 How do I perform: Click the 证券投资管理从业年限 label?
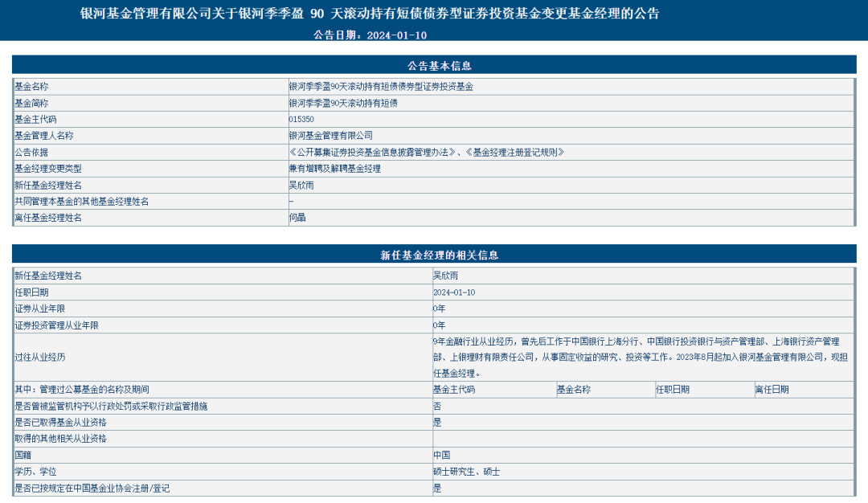[x=56, y=325]
